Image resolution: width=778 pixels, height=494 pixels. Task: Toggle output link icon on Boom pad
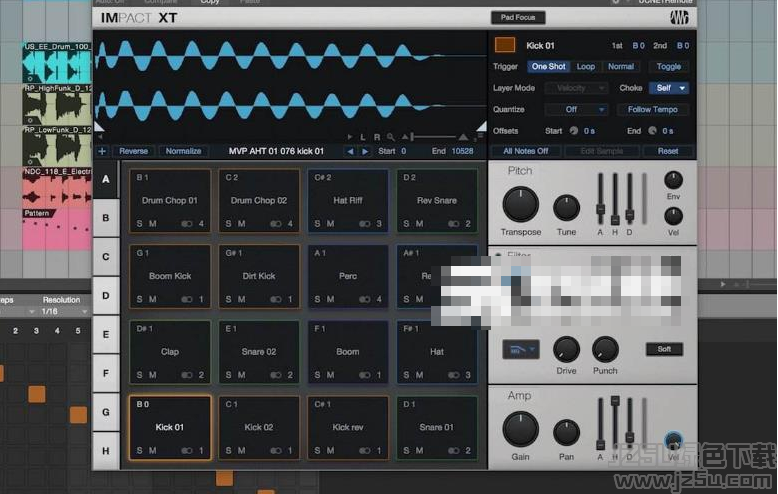pyautogui.click(x=365, y=375)
